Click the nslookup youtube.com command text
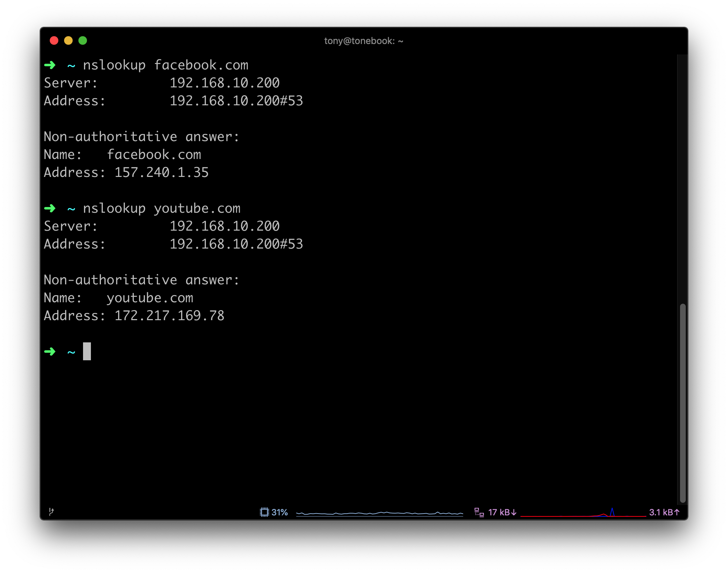This screenshot has height=573, width=728. (x=162, y=208)
